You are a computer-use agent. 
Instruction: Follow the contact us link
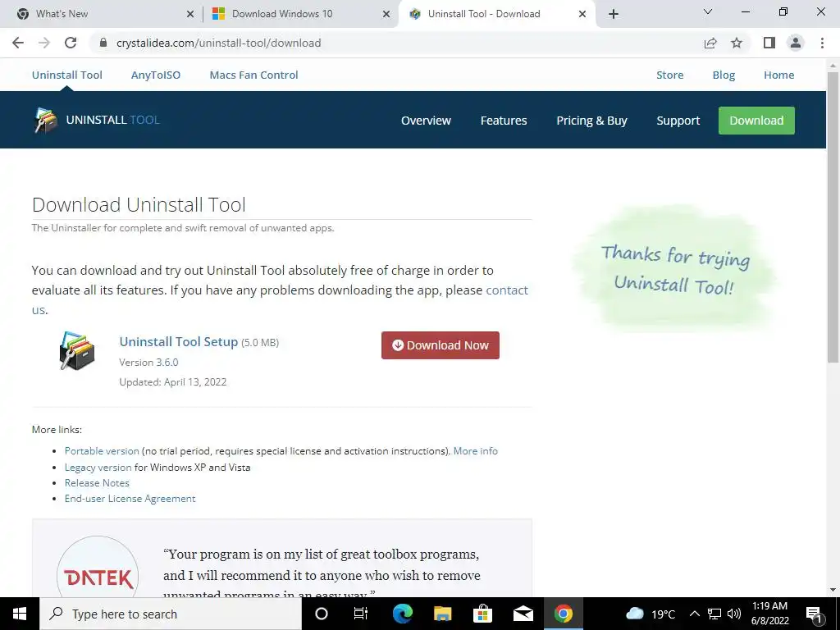(506, 290)
